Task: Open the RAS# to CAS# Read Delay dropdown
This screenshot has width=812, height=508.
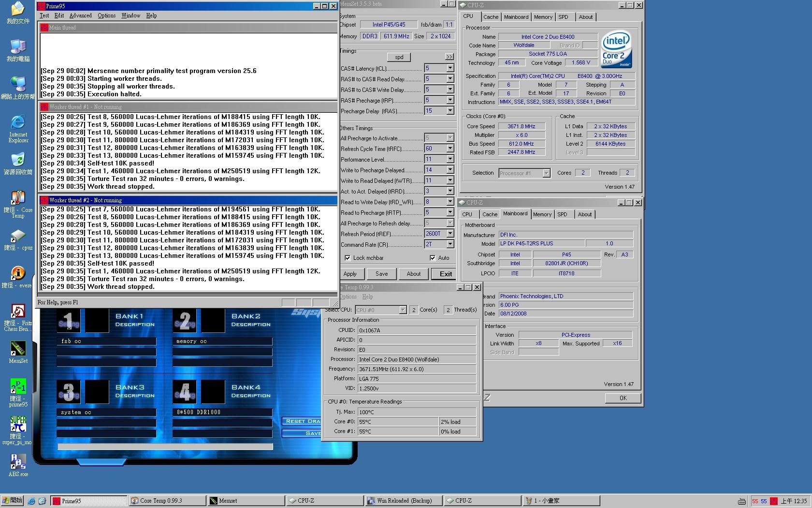Action: pyautogui.click(x=450, y=79)
